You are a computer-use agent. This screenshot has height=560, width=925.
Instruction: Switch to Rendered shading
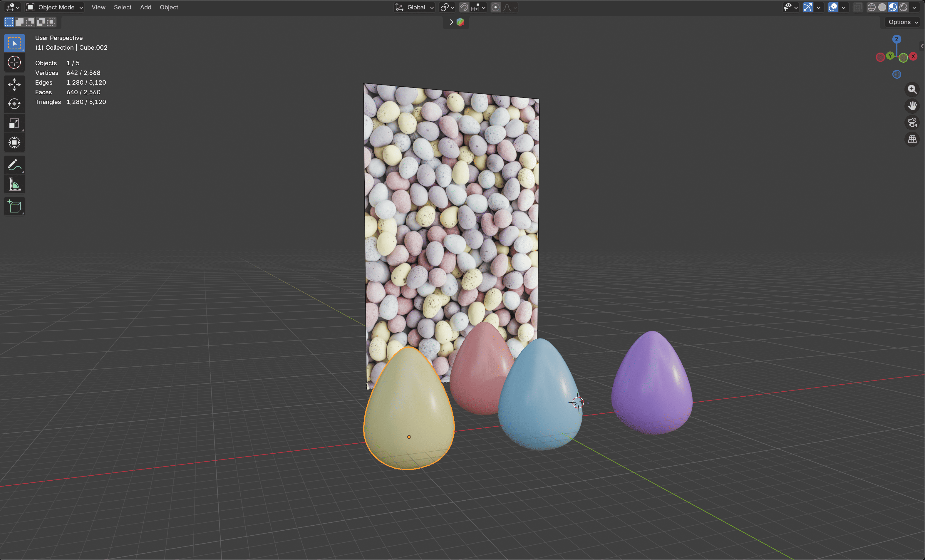[x=904, y=7]
